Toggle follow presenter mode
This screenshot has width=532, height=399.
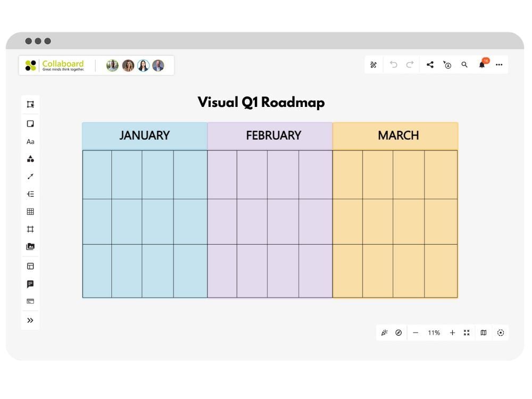click(447, 64)
